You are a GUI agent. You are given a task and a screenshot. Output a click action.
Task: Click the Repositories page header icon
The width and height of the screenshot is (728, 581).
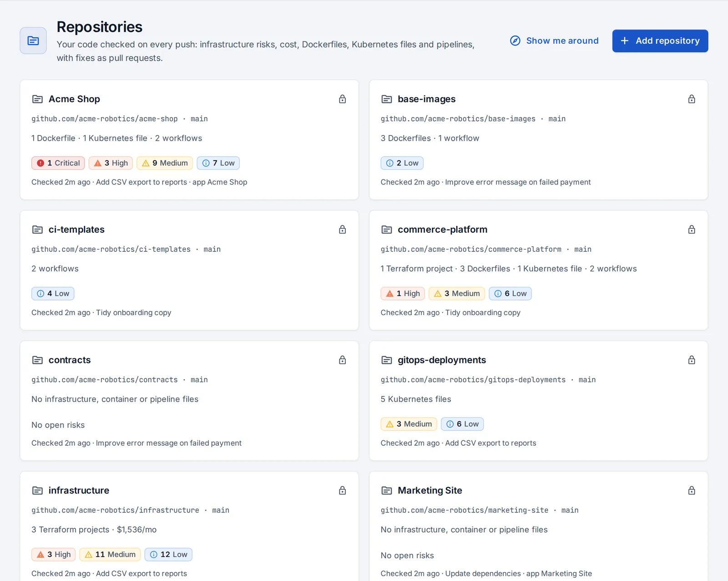pos(33,41)
